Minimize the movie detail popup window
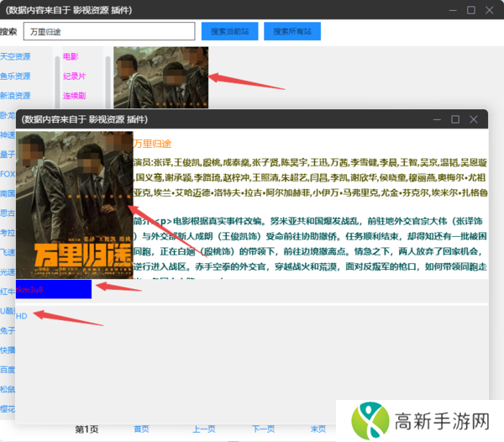This screenshot has width=504, height=442. 436,119
